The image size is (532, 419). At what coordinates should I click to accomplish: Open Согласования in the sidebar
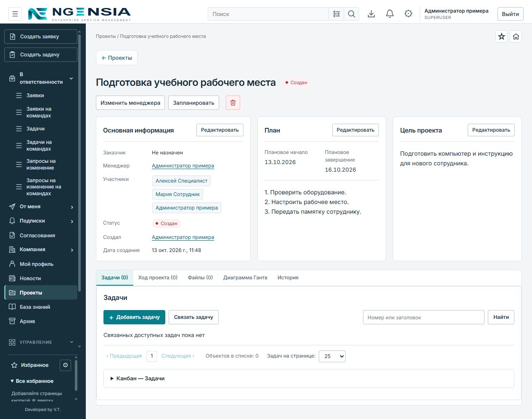coord(41,236)
